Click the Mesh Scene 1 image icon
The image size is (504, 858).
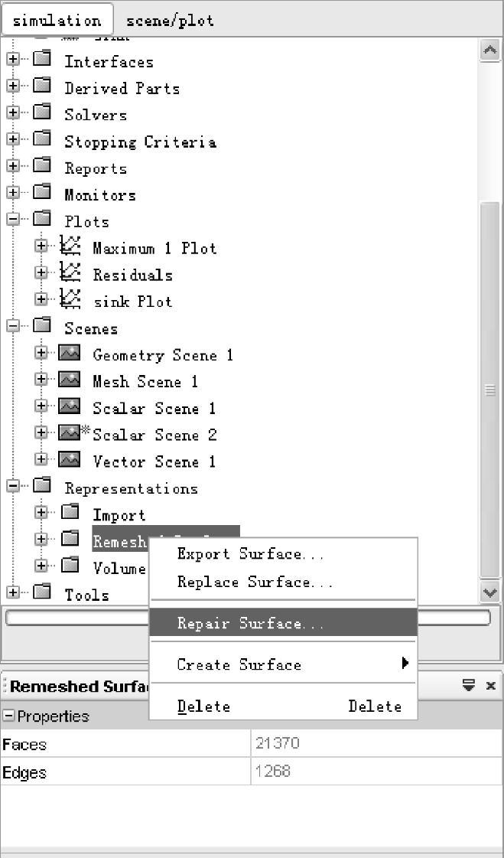[x=70, y=380]
